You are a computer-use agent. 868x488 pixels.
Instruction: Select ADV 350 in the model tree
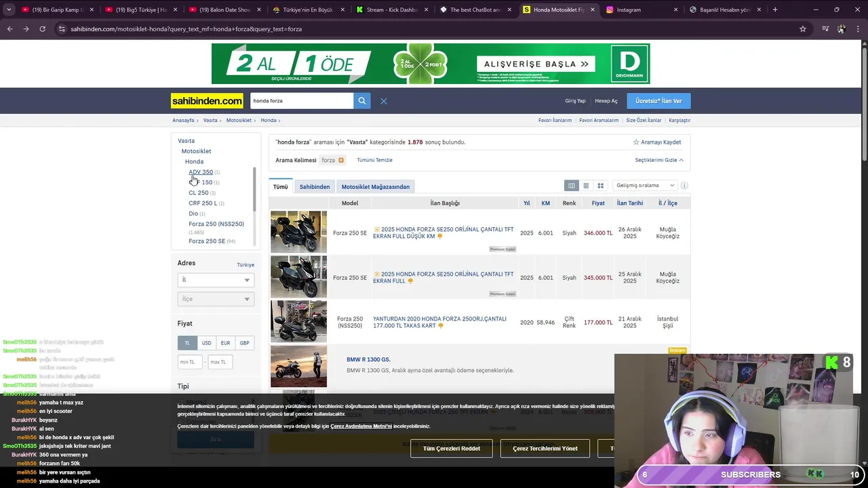[201, 172]
